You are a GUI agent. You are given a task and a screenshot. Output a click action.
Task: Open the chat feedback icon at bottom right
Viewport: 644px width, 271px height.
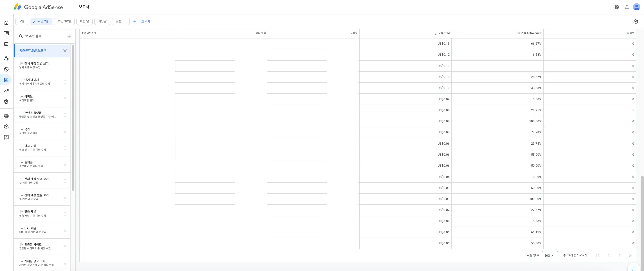[634, 268]
